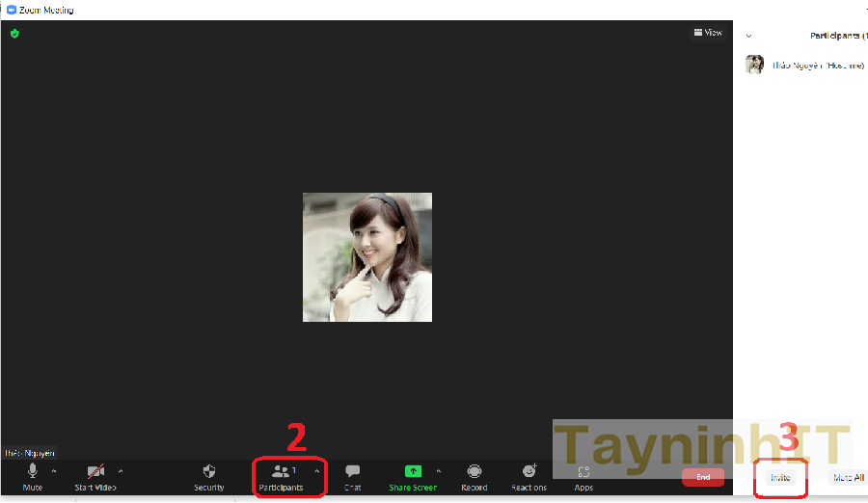
Task: Mute the microphone
Action: (33, 471)
